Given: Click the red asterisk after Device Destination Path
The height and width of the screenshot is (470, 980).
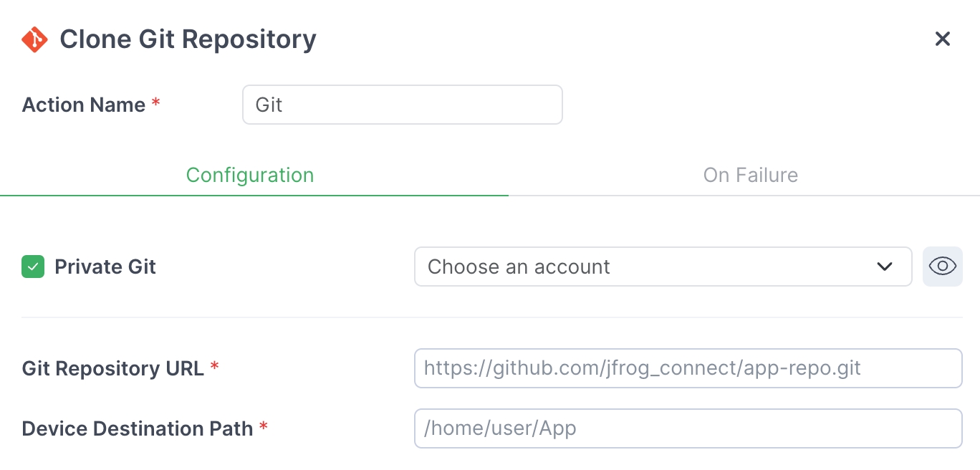Looking at the screenshot, I should point(264,428).
